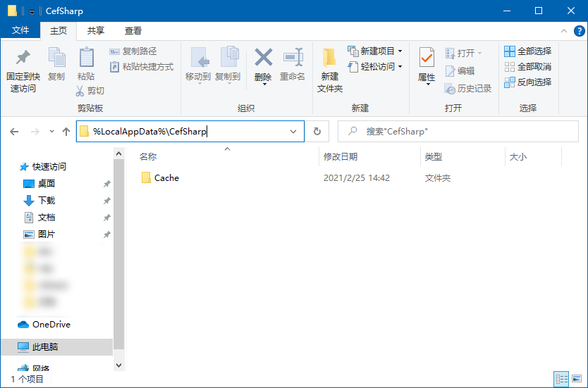Switch to large icons view in status bar
This screenshot has width=588, height=388.
click(577, 379)
